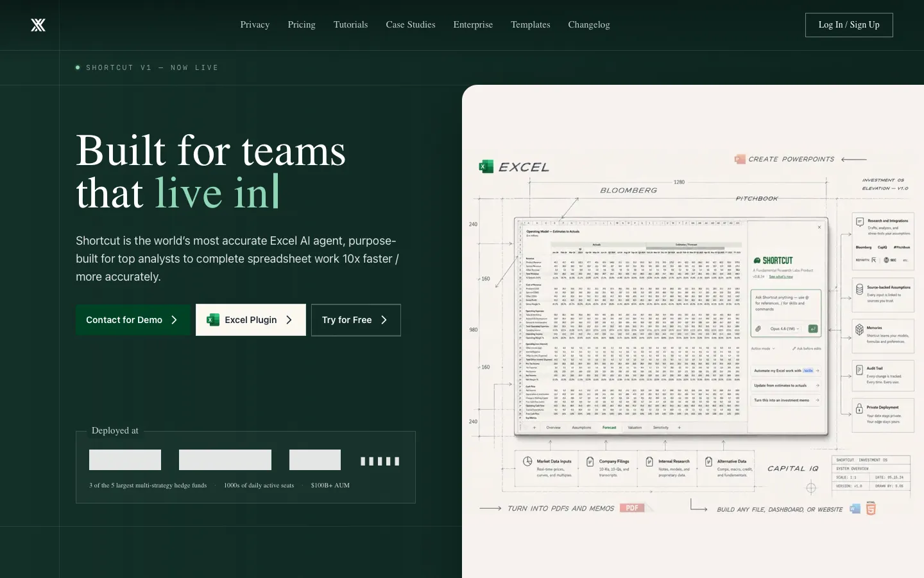
Task: Navigate to the Enterprise page
Action: (473, 25)
